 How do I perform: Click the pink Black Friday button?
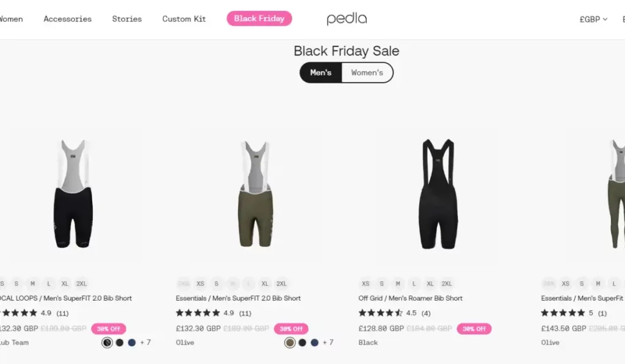(x=259, y=18)
